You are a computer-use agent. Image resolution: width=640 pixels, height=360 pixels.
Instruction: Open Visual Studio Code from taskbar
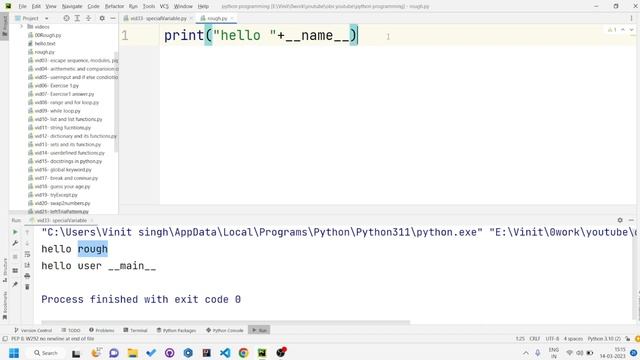(x=225, y=353)
